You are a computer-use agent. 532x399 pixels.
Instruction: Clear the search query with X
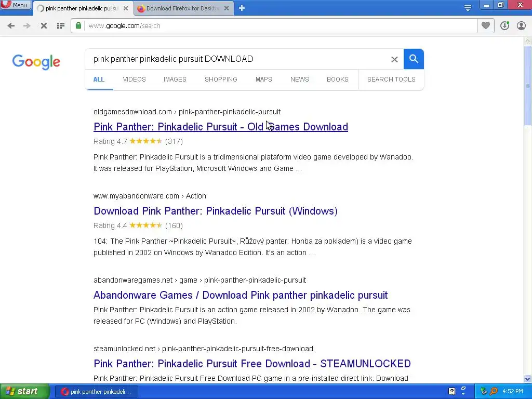[394, 59]
